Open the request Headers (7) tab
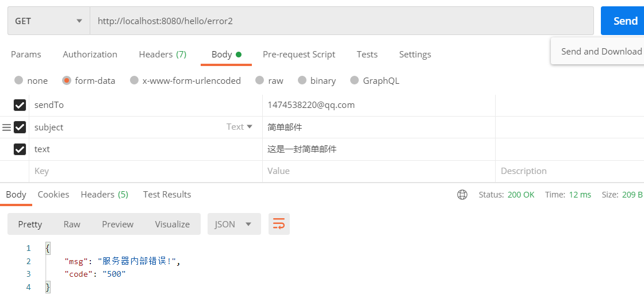644x298 pixels. tap(163, 55)
